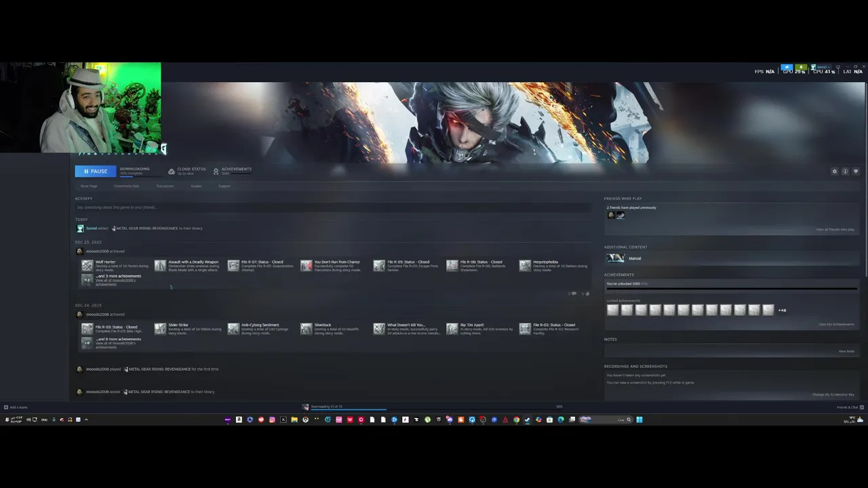Open the Guides tab
The height and width of the screenshot is (488, 868).
click(x=196, y=186)
